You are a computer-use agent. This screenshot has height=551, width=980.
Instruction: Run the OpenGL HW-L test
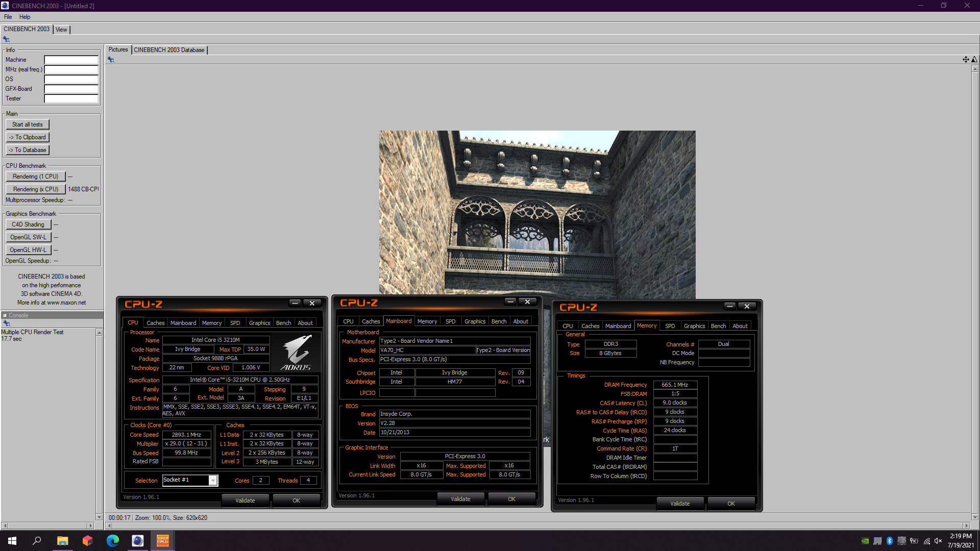28,250
